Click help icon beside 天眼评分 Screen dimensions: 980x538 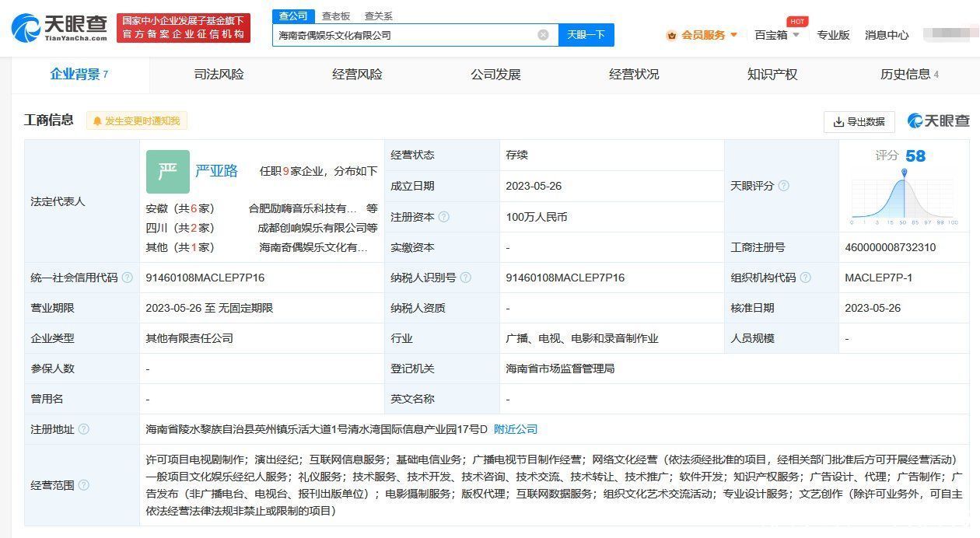(x=784, y=186)
